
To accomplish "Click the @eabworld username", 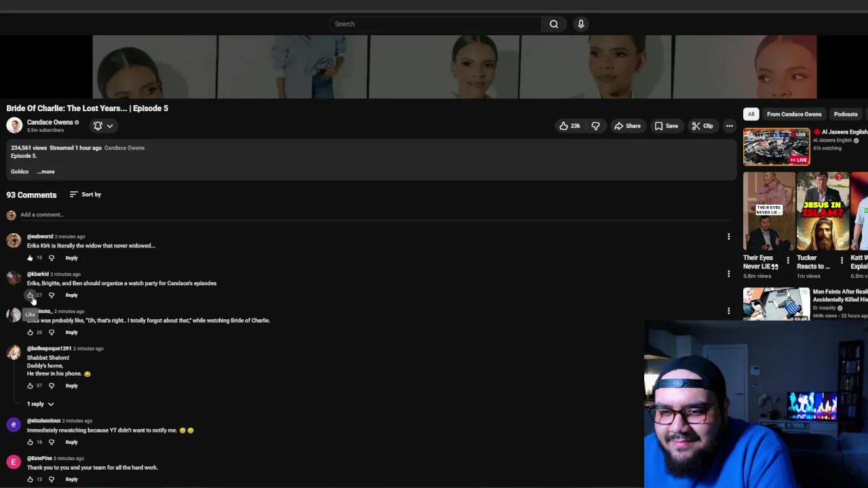I will point(40,237).
